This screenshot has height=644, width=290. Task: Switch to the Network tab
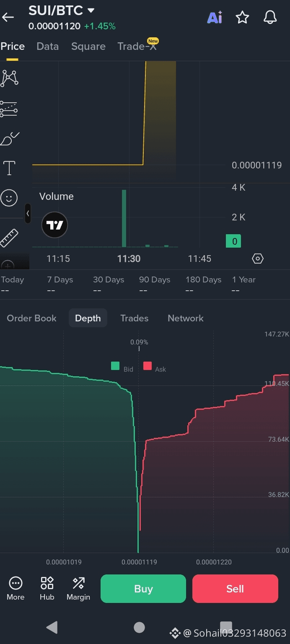[x=186, y=318]
